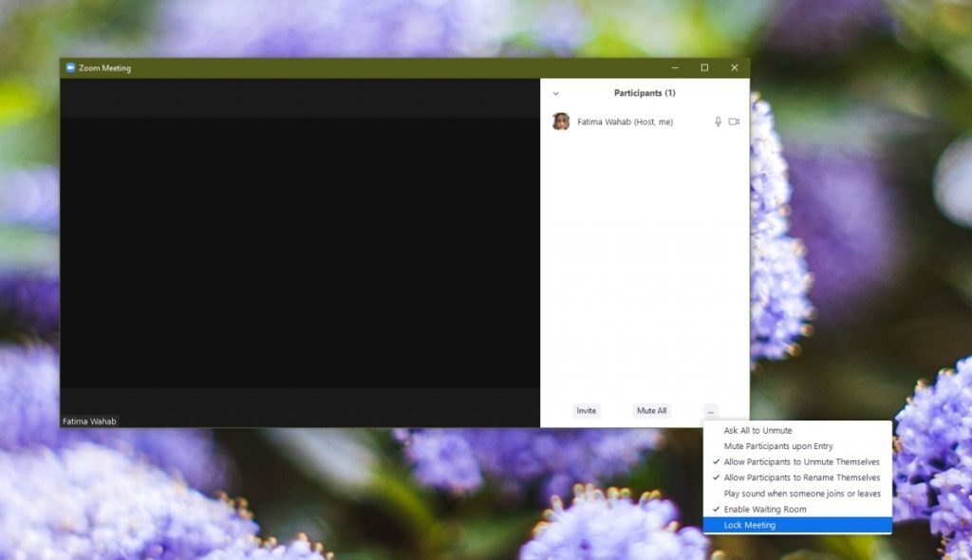Image resolution: width=972 pixels, height=560 pixels.
Task: Click the Invite button
Action: [x=587, y=411]
